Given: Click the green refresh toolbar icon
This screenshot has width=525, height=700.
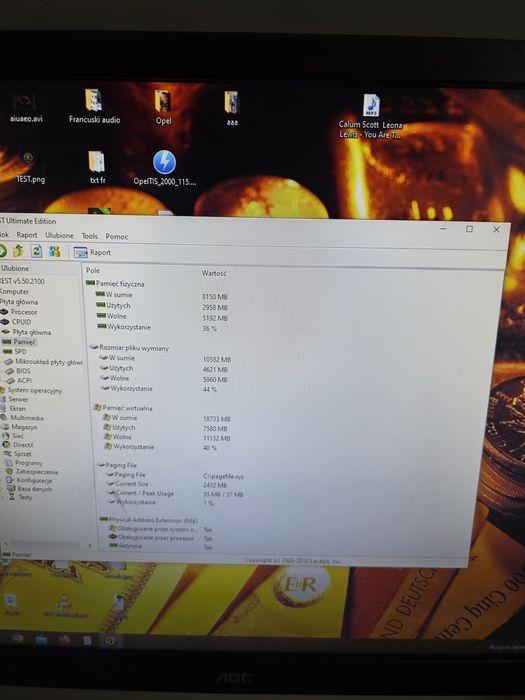Looking at the screenshot, I should (36, 251).
